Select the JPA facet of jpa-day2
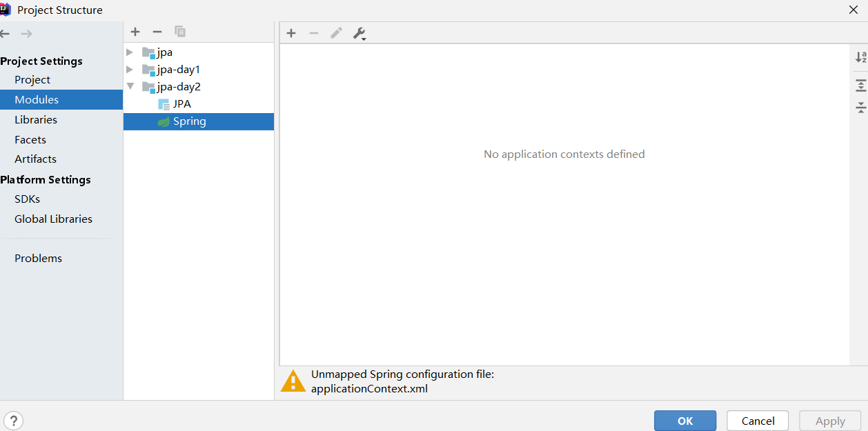 [181, 103]
